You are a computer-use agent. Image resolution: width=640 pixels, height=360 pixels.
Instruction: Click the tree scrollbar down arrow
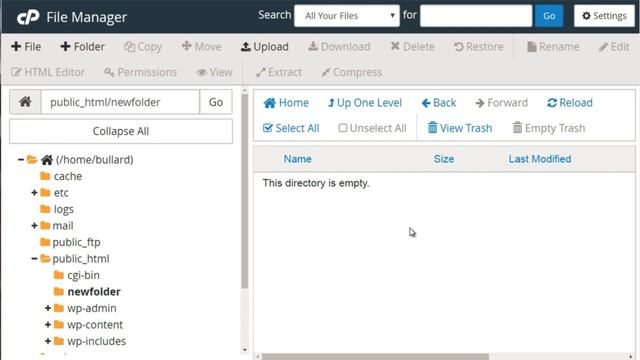click(x=244, y=350)
